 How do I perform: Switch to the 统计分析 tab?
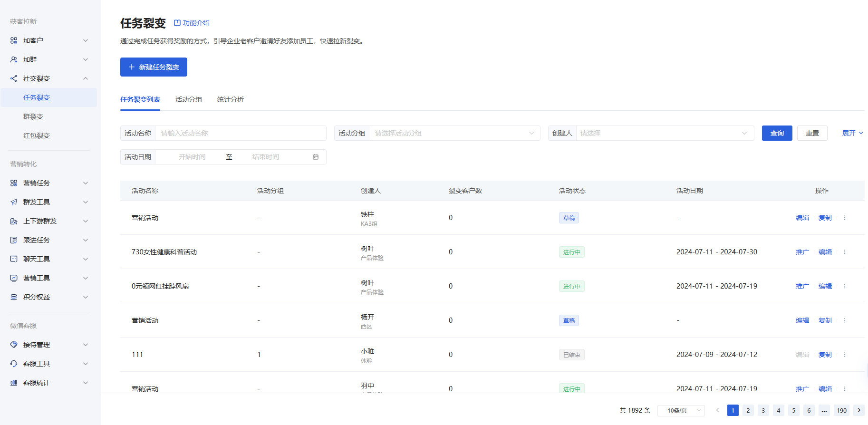(231, 99)
